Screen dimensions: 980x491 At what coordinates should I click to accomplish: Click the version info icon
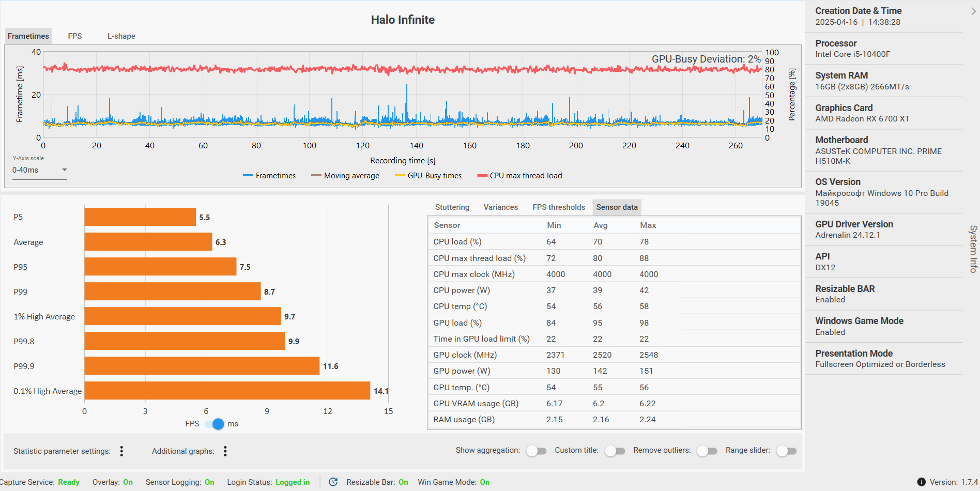pyautogui.click(x=921, y=482)
